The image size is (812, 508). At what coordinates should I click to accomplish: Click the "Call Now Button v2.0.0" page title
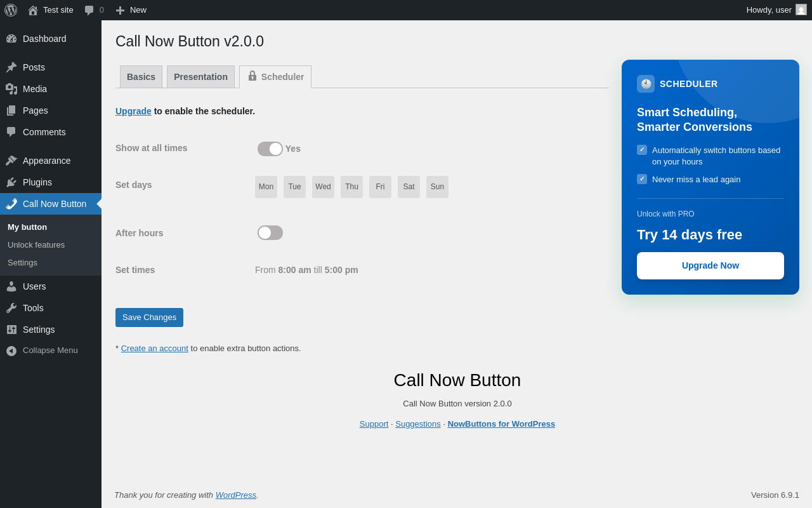190,41
